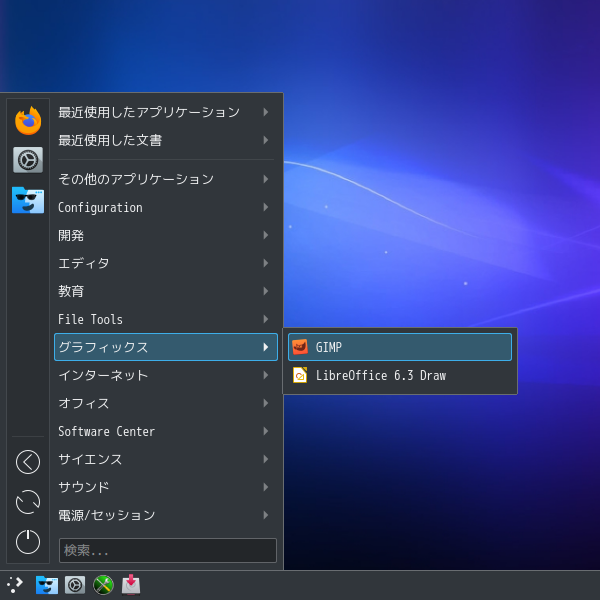The width and height of the screenshot is (600, 600).
Task: Expand arrow next to Software Center
Action: coord(266,431)
